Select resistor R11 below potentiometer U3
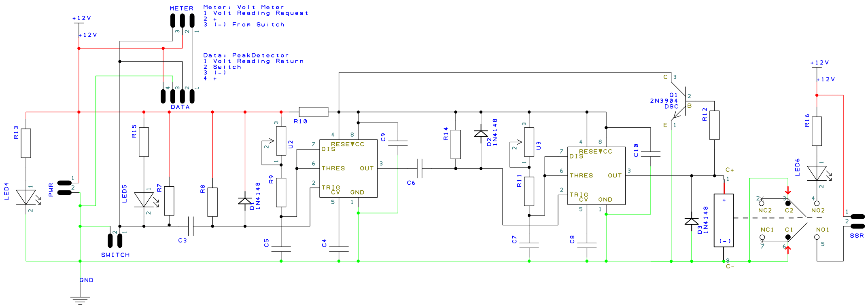 pyautogui.click(x=529, y=191)
